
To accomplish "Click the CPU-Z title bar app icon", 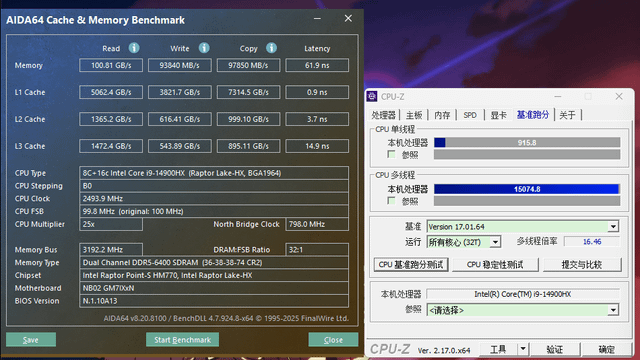I will pyautogui.click(x=372, y=96).
